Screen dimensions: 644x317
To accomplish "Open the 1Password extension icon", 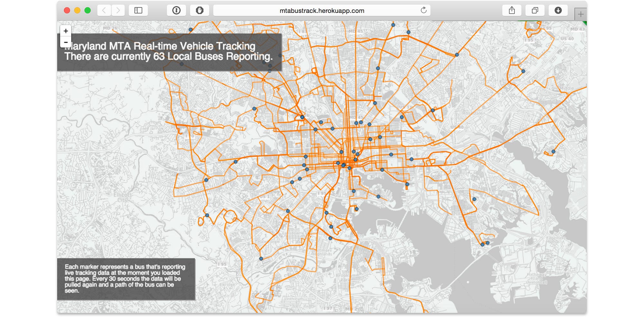I will pos(176,10).
